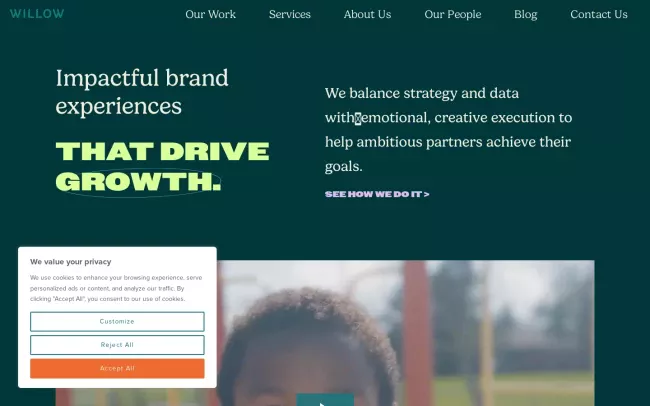Screen dimensions: 650x406
Task: Visit the Our People page
Action: coord(453,15)
